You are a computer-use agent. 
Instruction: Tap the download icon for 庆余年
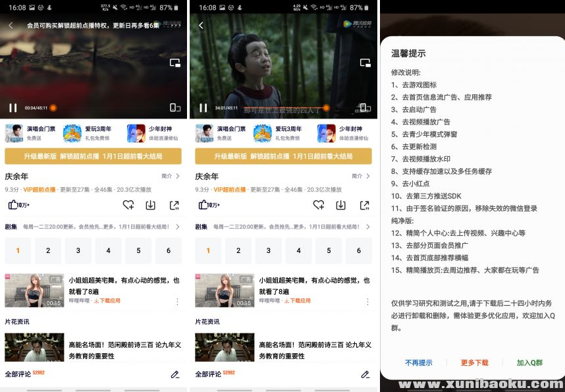tap(150, 206)
